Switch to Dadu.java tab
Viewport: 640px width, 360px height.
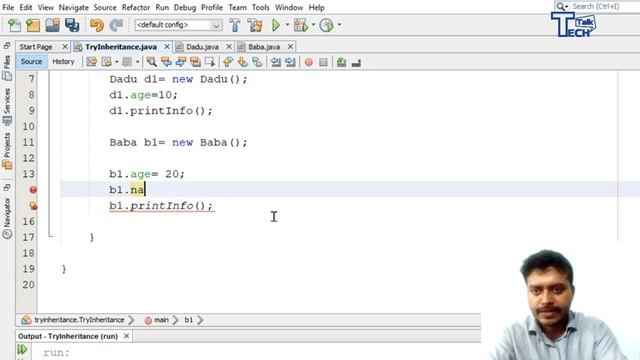(202, 47)
